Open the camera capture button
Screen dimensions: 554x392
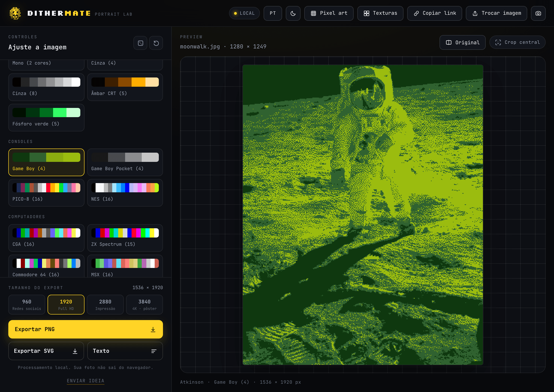tap(538, 13)
